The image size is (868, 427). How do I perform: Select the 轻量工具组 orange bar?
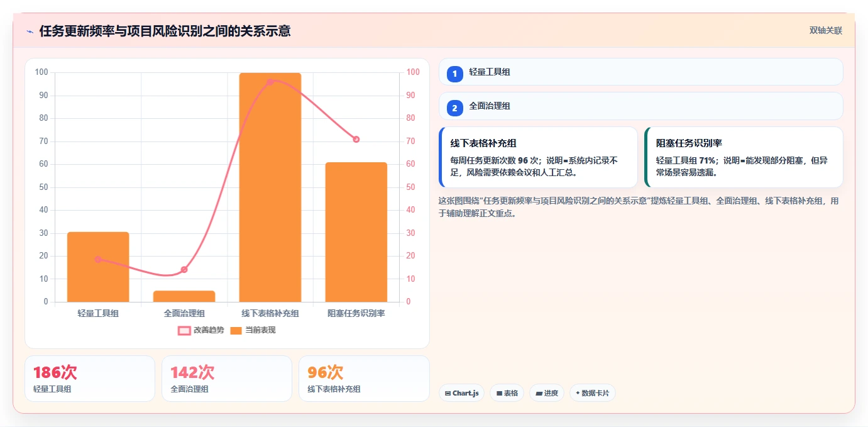coord(98,267)
